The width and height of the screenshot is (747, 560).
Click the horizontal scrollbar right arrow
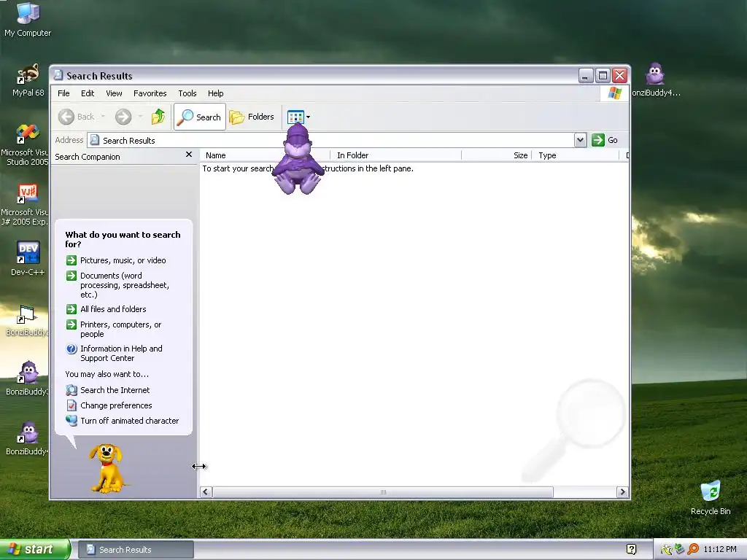coord(622,492)
